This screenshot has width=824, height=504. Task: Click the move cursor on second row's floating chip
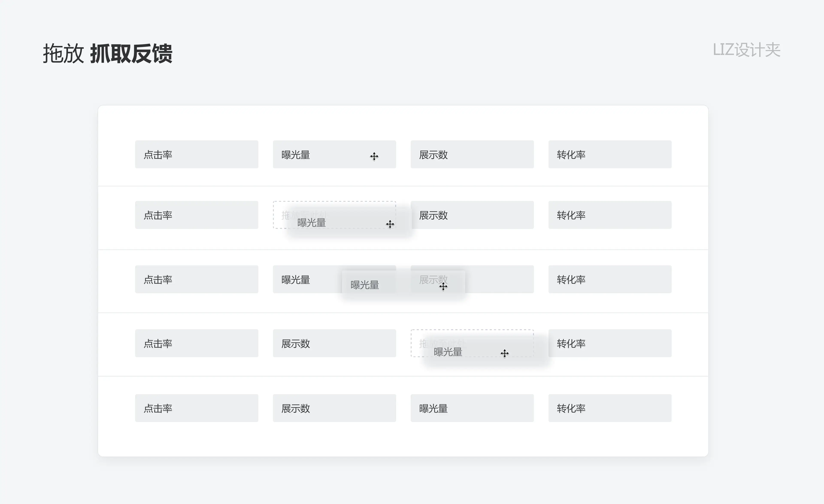point(390,224)
